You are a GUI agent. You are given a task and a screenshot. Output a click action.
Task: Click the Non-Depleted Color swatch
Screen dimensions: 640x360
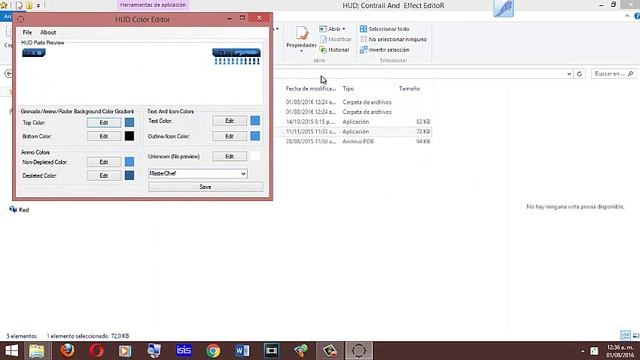129,162
